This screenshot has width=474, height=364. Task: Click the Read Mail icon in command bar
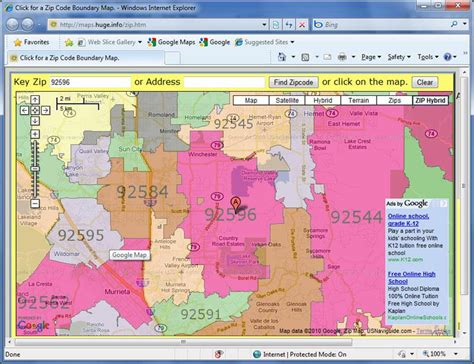pyautogui.click(x=327, y=57)
